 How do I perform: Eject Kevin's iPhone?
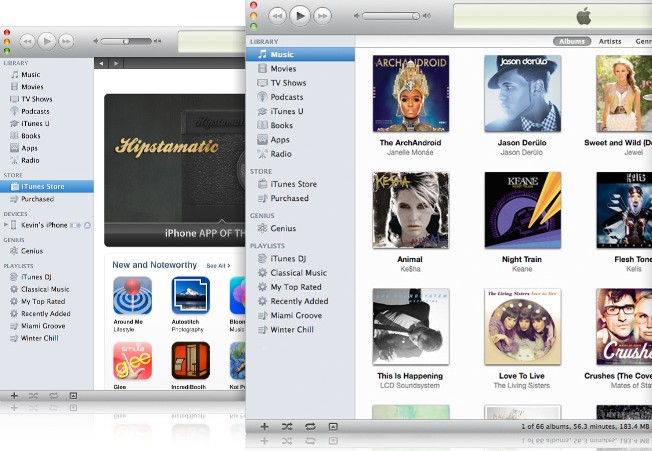[x=87, y=225]
